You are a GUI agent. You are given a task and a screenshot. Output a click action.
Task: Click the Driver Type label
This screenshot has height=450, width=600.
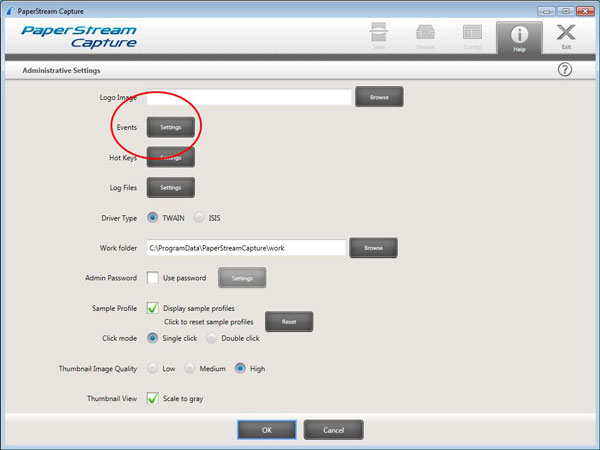(119, 218)
